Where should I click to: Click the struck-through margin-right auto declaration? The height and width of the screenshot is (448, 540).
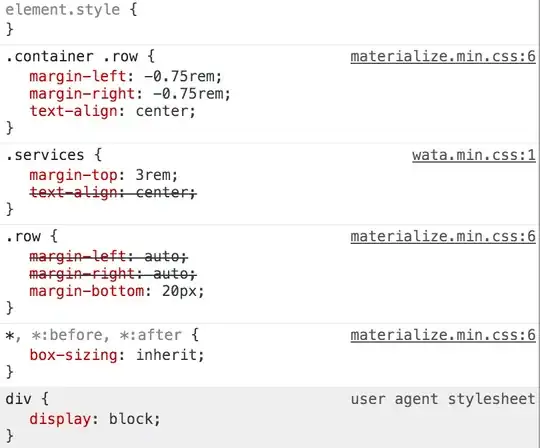click(x=113, y=274)
